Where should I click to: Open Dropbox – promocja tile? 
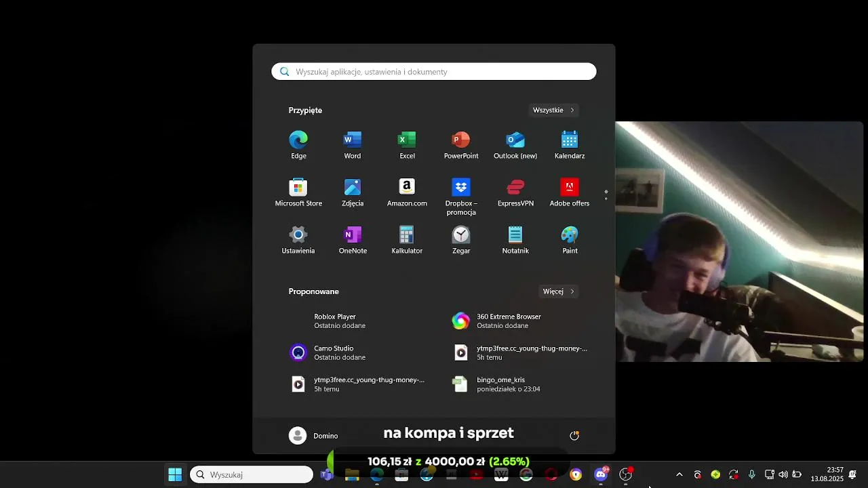pyautogui.click(x=461, y=197)
